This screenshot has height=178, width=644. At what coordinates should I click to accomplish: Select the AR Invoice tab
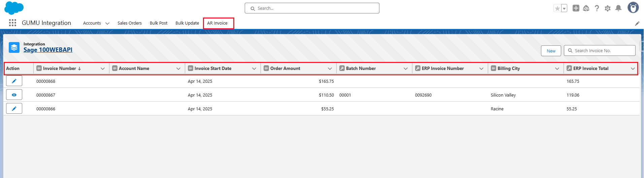tap(217, 23)
